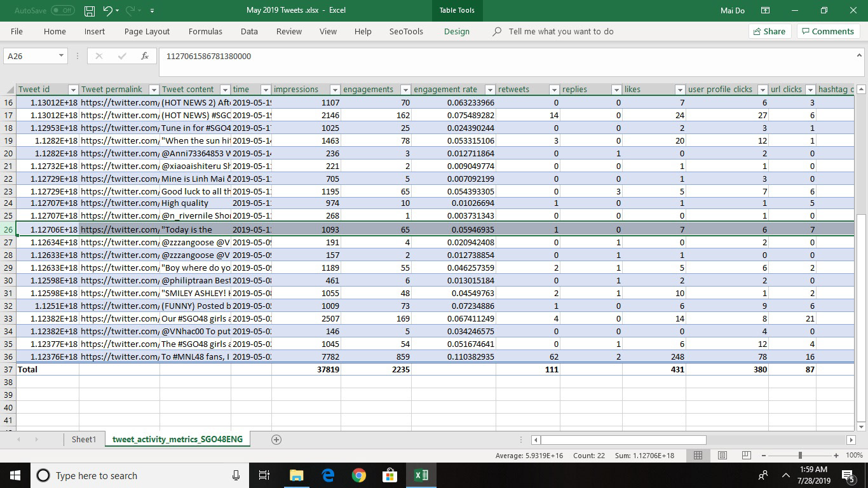Select the Design tab

point(456,31)
